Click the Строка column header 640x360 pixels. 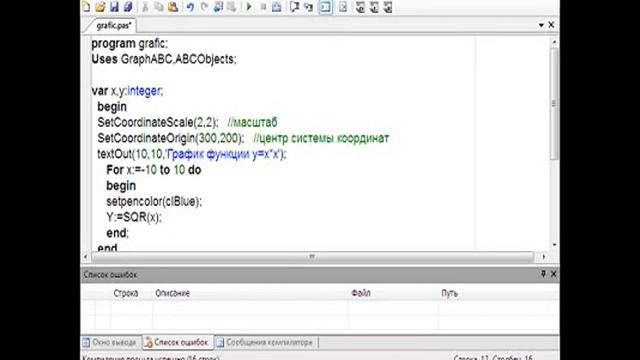[126, 293]
